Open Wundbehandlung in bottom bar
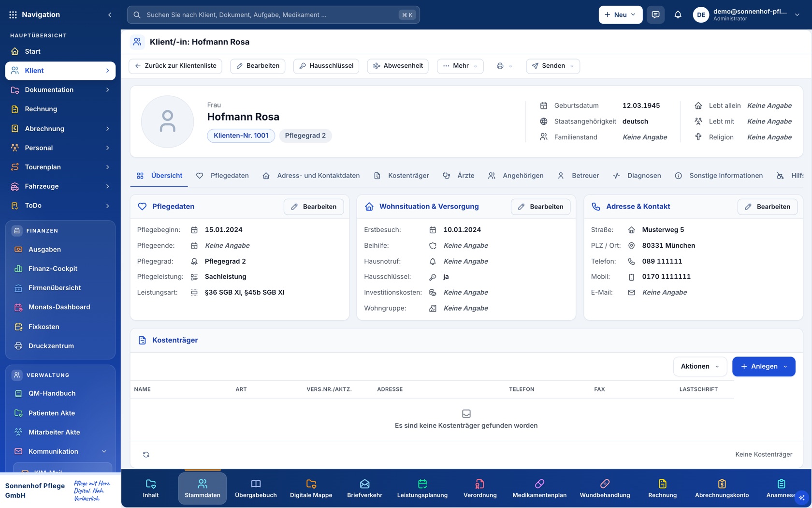The width and height of the screenshot is (812, 508). (x=605, y=489)
